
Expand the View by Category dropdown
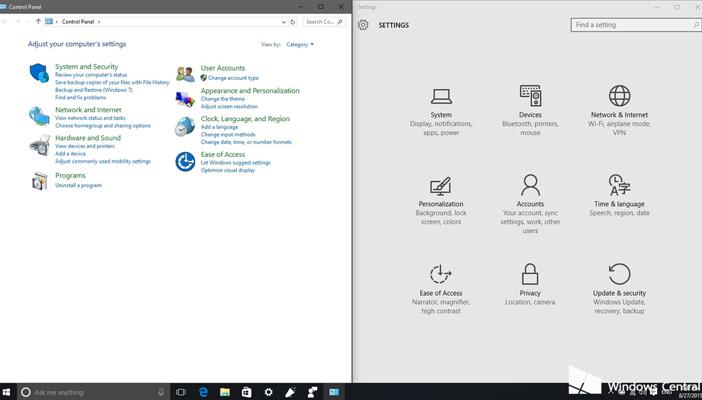300,45
